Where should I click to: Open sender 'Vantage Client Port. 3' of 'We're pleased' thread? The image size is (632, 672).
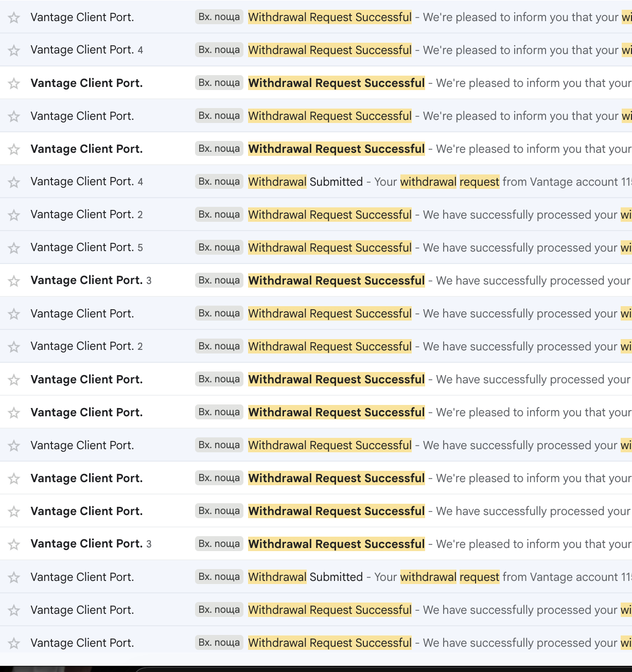(91, 544)
